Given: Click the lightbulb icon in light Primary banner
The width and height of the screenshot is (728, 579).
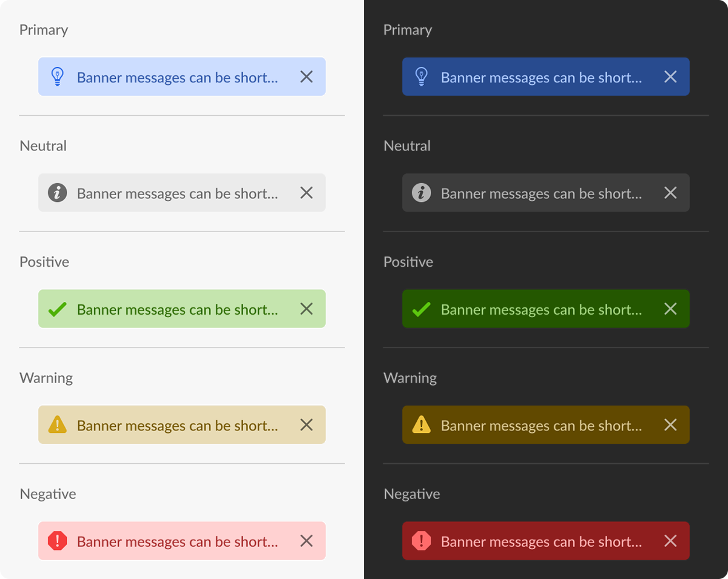Looking at the screenshot, I should coord(57,77).
